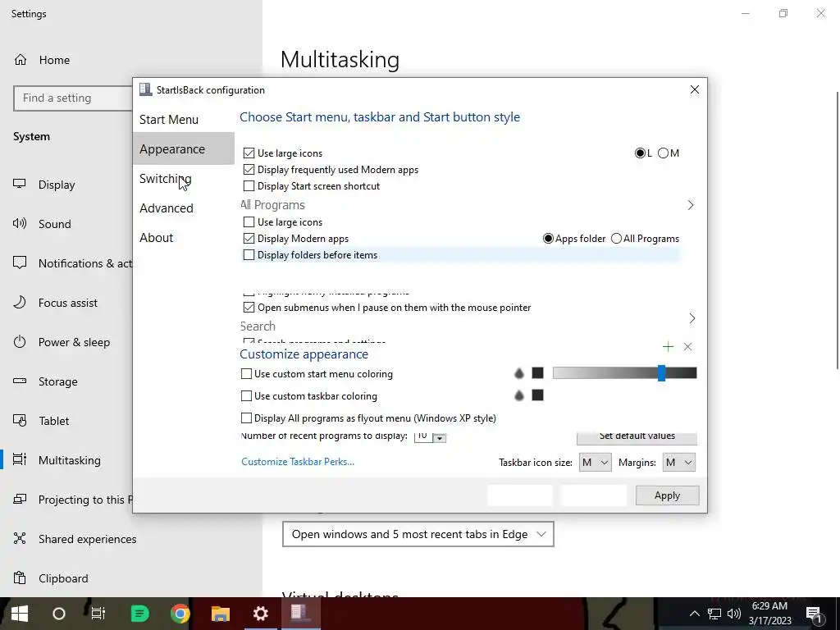The height and width of the screenshot is (630, 840).
Task: Open Power & sleep settings
Action: 74,342
